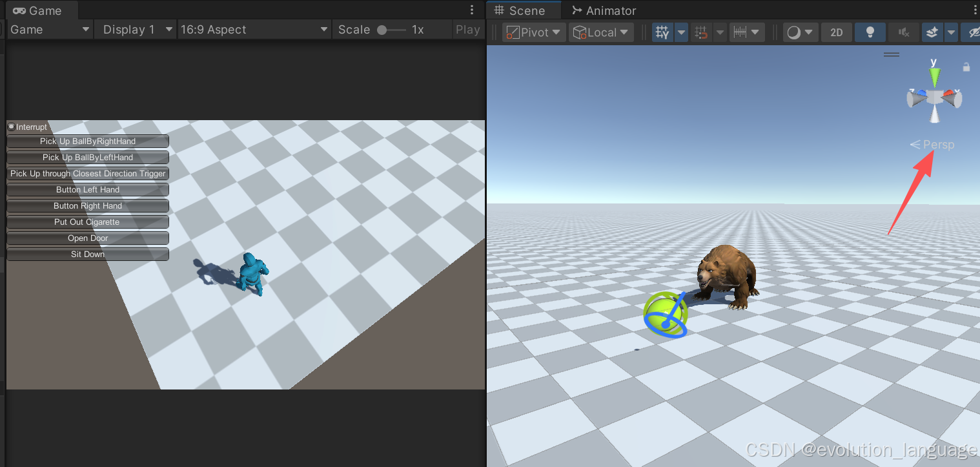
Task: Toggle hidden objects visibility eye icon
Action: pyautogui.click(x=970, y=32)
